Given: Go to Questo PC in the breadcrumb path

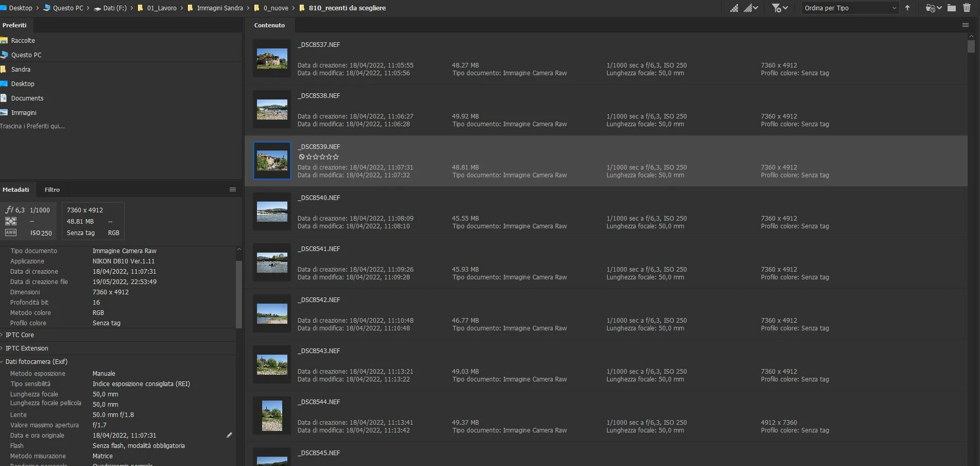Looking at the screenshot, I should 67,8.
